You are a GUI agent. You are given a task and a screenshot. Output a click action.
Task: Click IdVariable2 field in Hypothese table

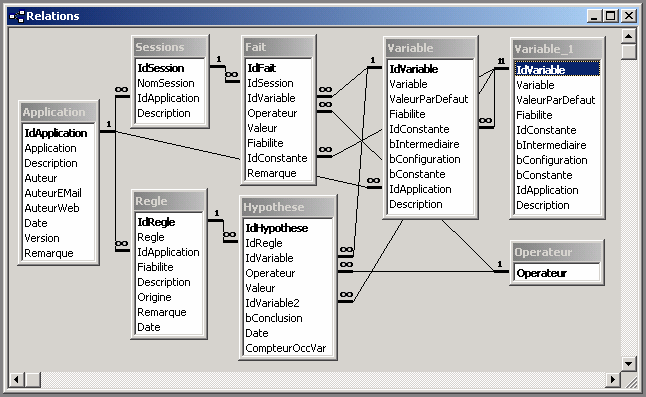[272, 303]
